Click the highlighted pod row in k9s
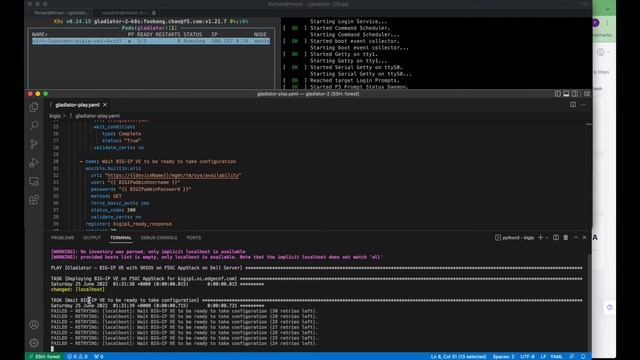This screenshot has height=360, width=640. pyautogui.click(x=151, y=41)
